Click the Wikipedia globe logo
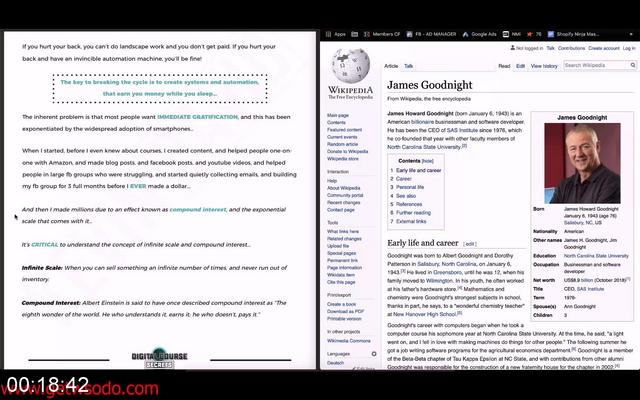This screenshot has height=400, width=640. click(x=351, y=66)
